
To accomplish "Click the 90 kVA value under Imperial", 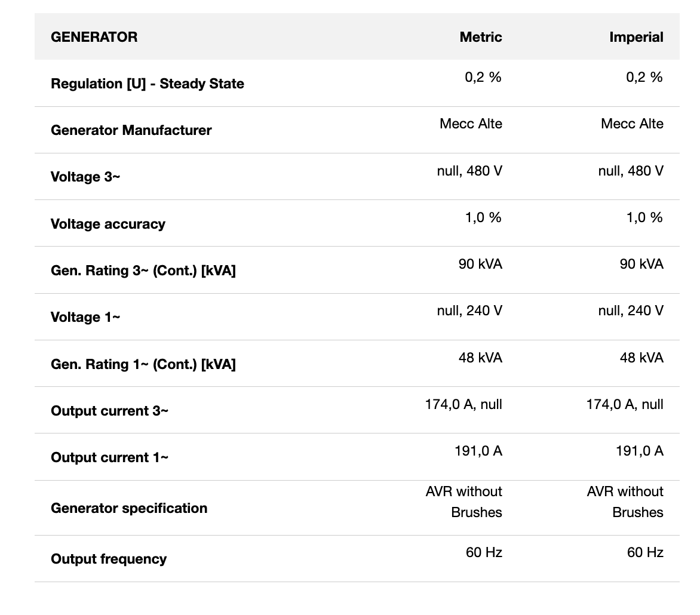I will 641,264.
